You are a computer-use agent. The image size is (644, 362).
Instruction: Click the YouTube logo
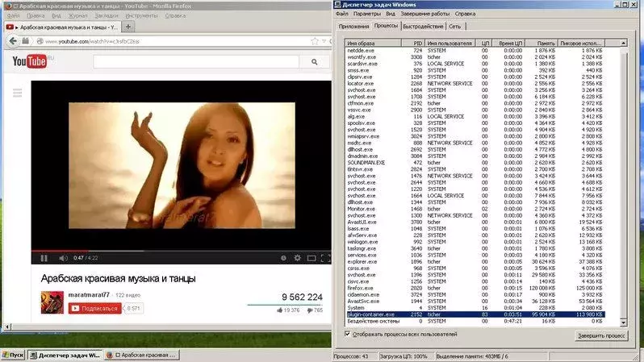[30, 61]
